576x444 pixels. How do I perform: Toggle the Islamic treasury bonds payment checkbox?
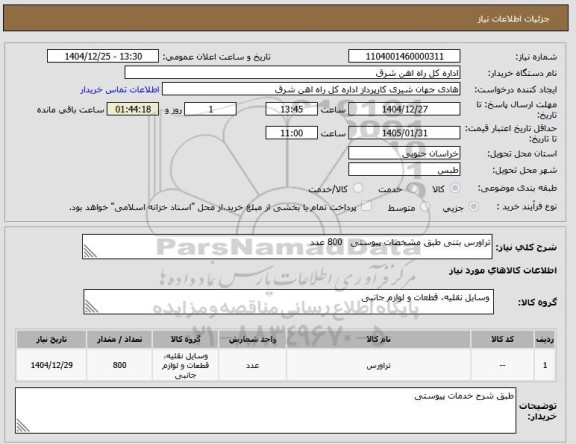click(366, 207)
